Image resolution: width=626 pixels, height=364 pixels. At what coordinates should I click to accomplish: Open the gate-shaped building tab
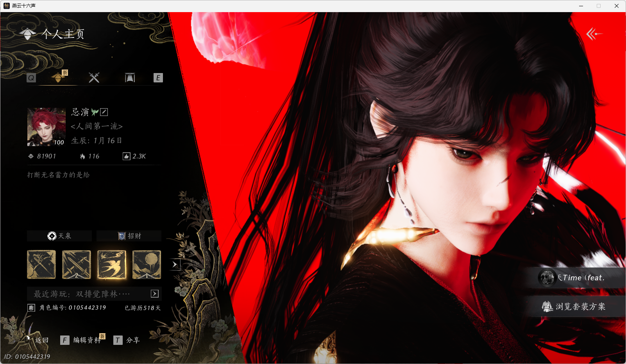coord(130,77)
